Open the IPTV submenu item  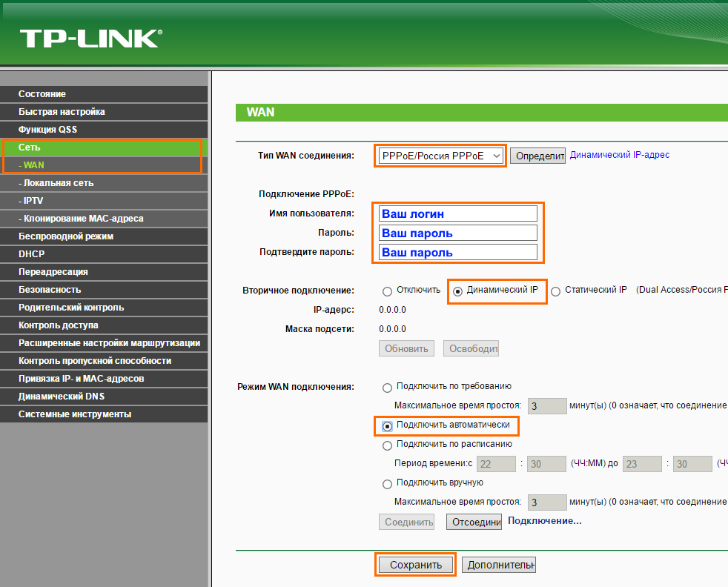[104, 200]
